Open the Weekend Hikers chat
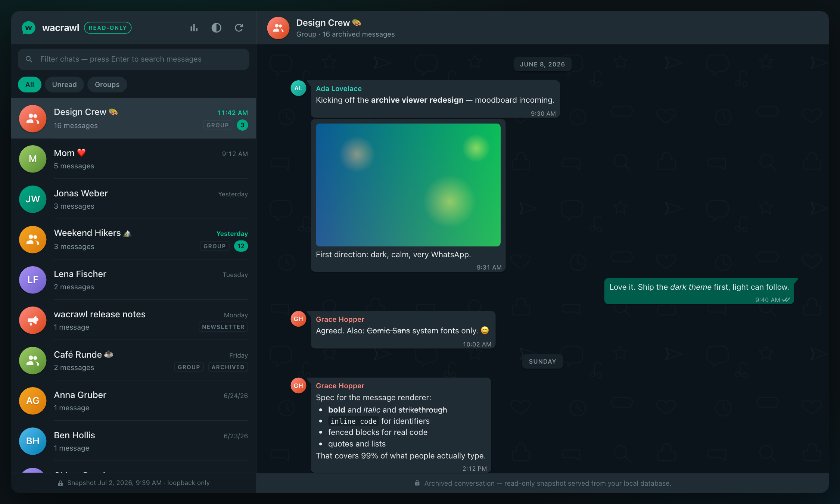840x504 pixels. point(133,240)
